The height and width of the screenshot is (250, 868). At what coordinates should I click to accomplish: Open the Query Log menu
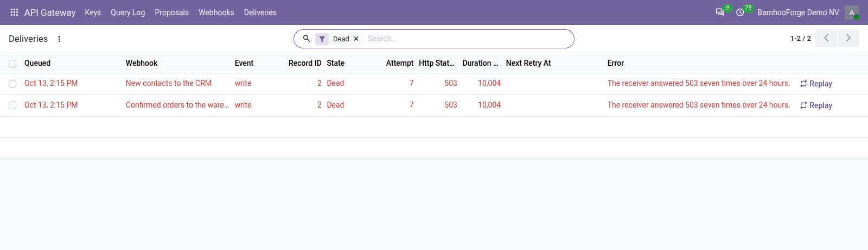tap(127, 12)
